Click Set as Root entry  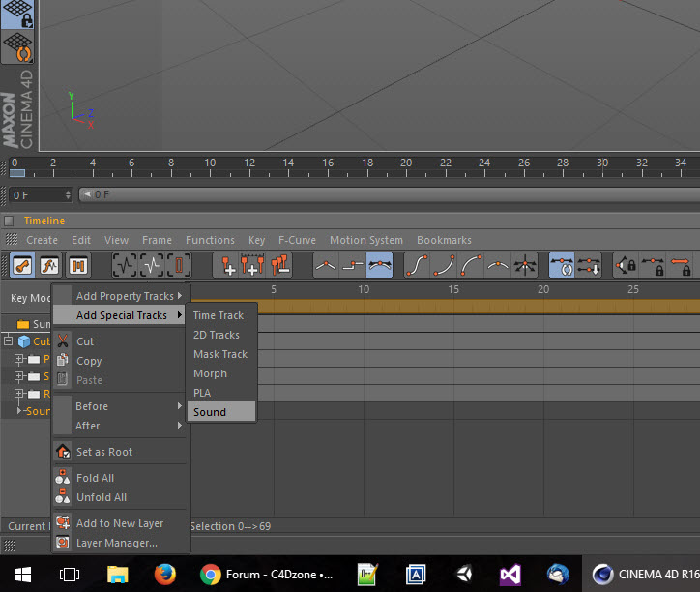coord(104,452)
